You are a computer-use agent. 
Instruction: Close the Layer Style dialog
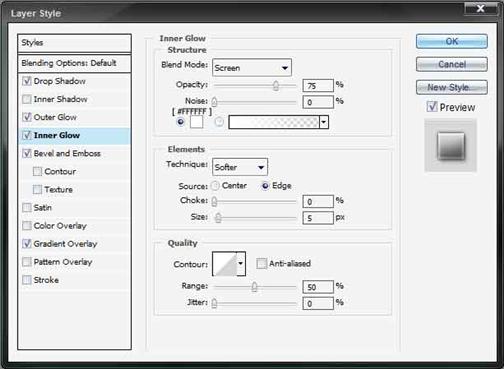481,8
